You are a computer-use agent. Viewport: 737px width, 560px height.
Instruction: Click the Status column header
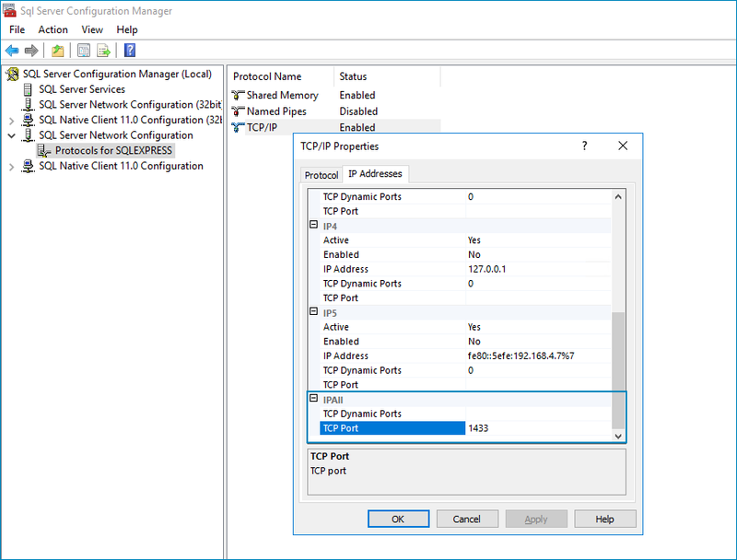(x=388, y=76)
